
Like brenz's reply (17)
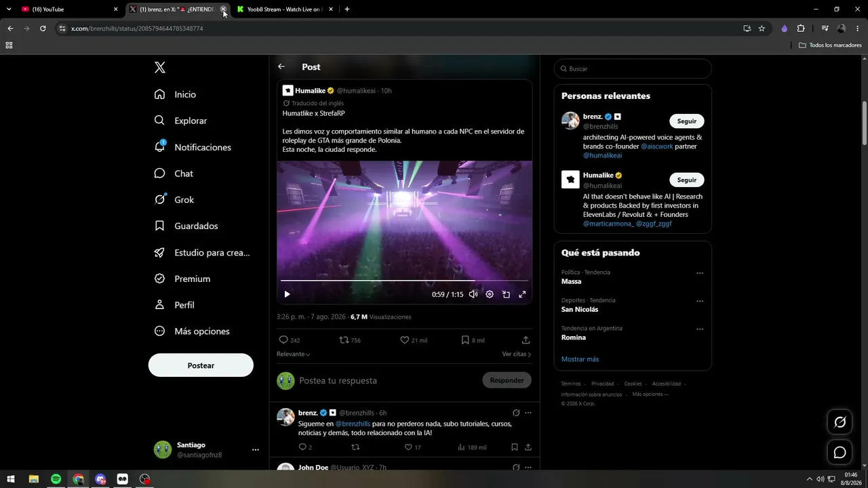pyautogui.click(x=412, y=447)
